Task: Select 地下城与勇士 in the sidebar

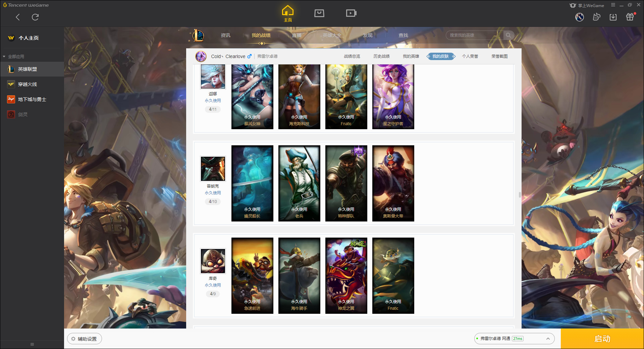Action: point(32,99)
